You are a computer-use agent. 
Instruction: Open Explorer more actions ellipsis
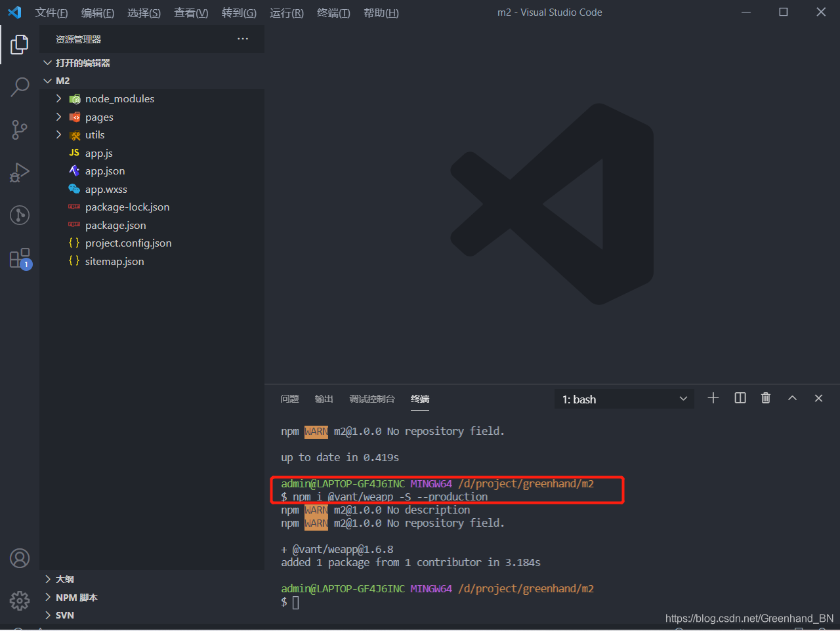[243, 39]
